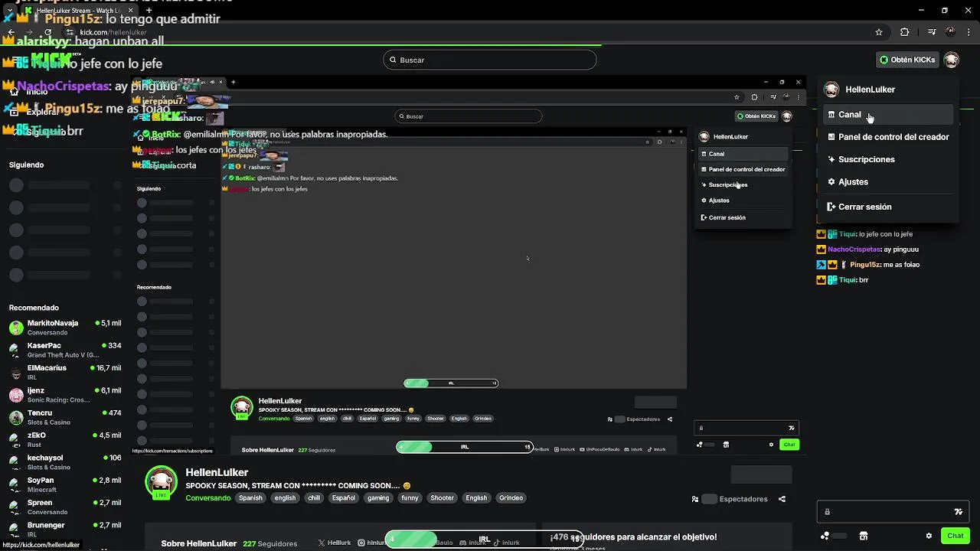Click the funny tag
Screen dimensions: 980x551
pyautogui.click(x=410, y=497)
